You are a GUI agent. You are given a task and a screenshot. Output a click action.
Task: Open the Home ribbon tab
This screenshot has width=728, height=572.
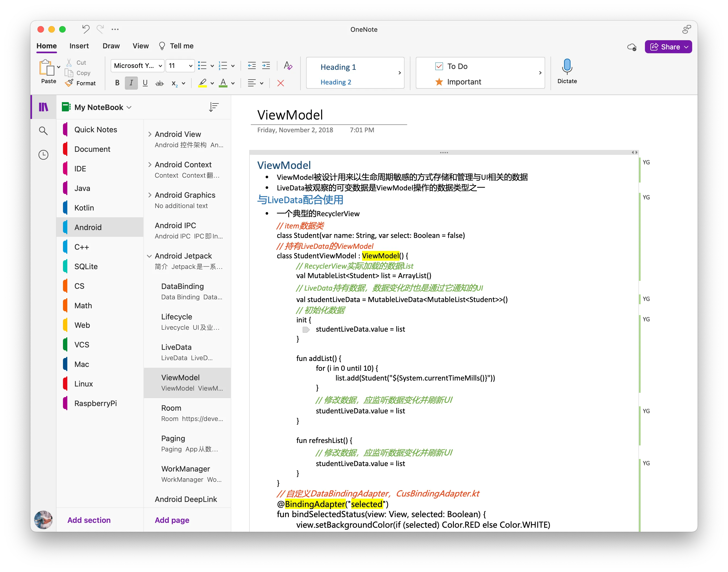tap(47, 46)
